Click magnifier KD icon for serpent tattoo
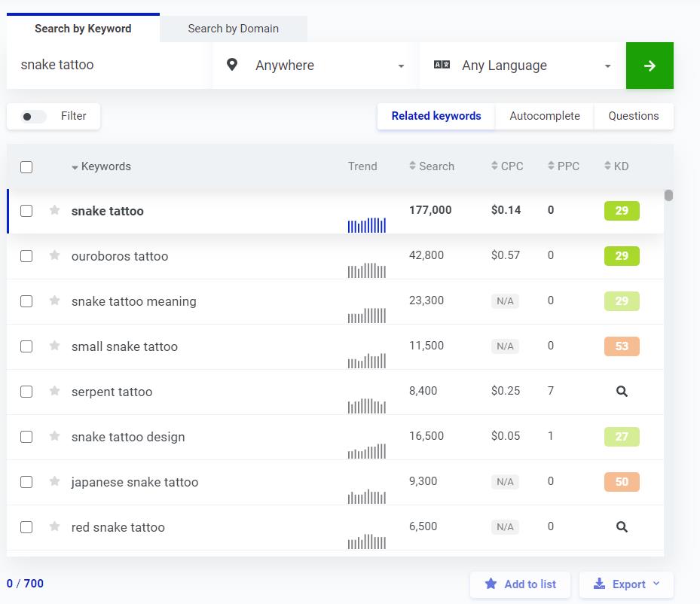Viewport: 700px width, 604px height. [x=622, y=392]
